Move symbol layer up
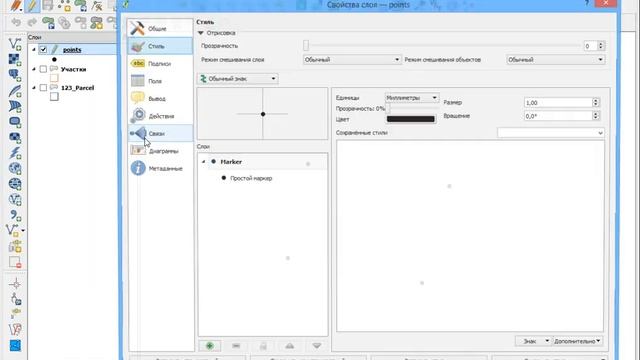Screen dimensions: 640x360 coord(290,346)
